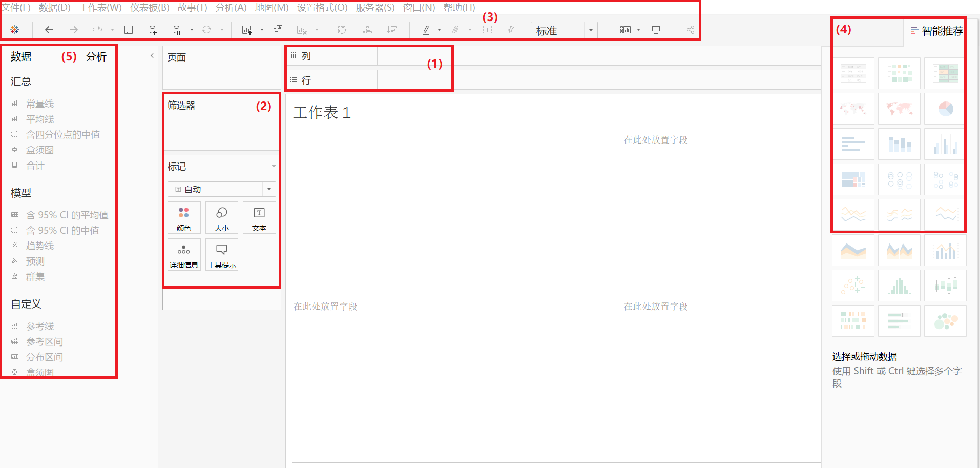Image resolution: width=980 pixels, height=468 pixels.
Task: Click the refresh circular arrow icon
Action: (x=207, y=30)
